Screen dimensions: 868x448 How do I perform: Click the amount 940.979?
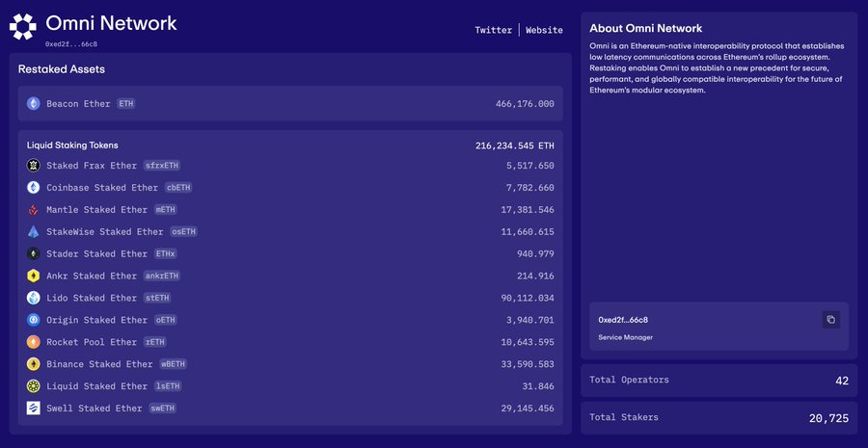(x=536, y=254)
